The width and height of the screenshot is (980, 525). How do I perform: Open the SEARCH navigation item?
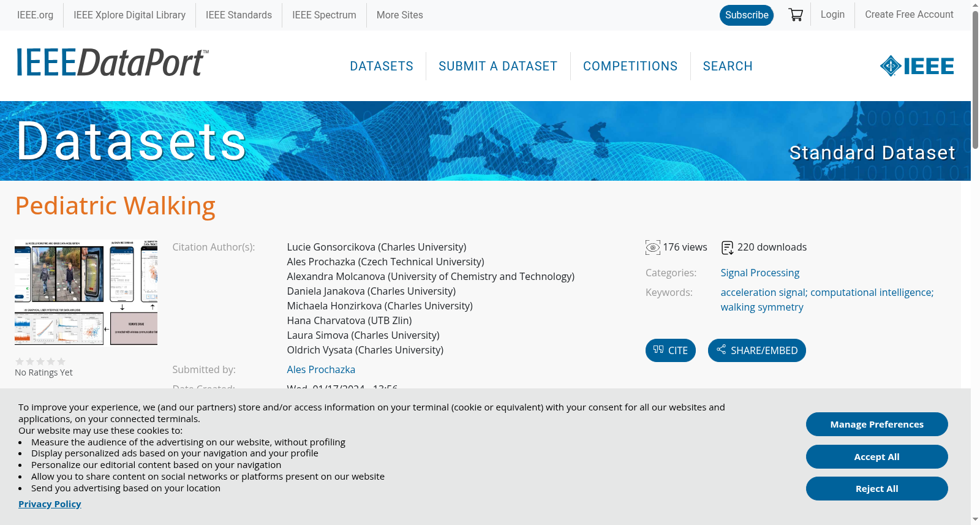(728, 66)
